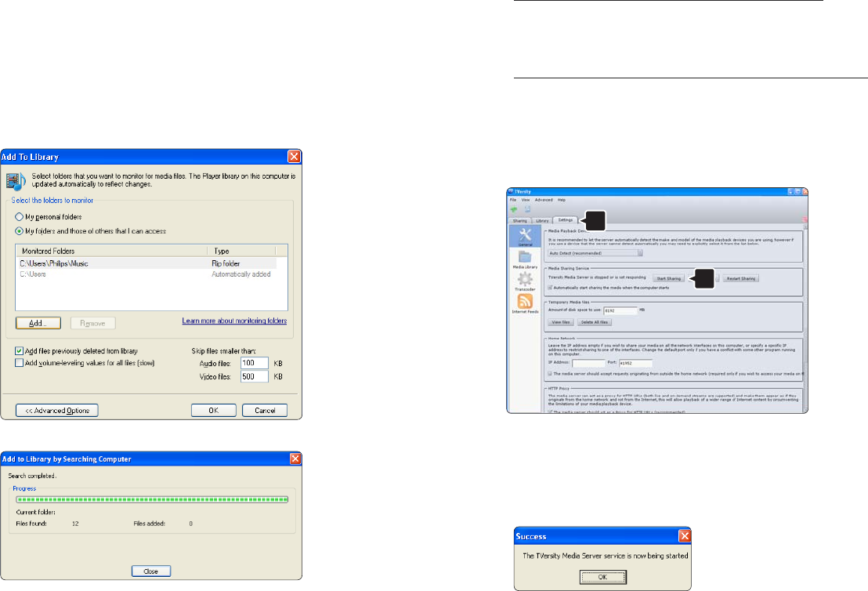Select 'My personal folders' radio option
The height and width of the screenshot is (591, 868).
pos(20,217)
